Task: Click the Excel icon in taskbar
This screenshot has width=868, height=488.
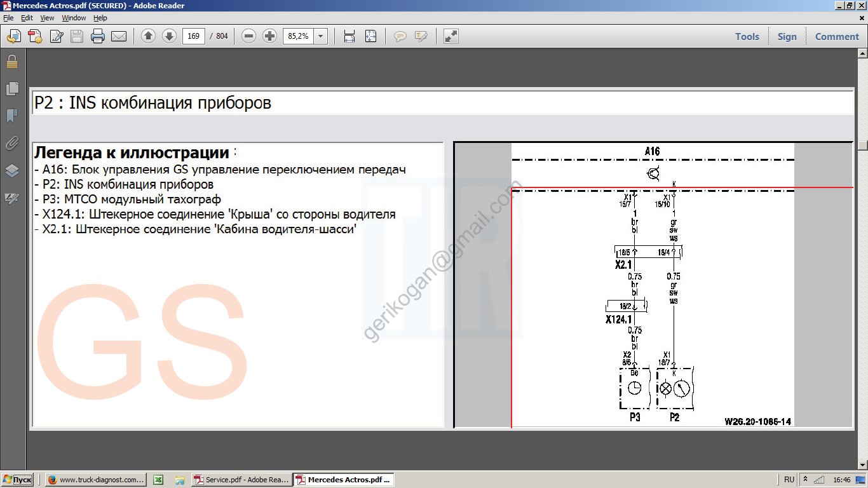Action: (159, 480)
